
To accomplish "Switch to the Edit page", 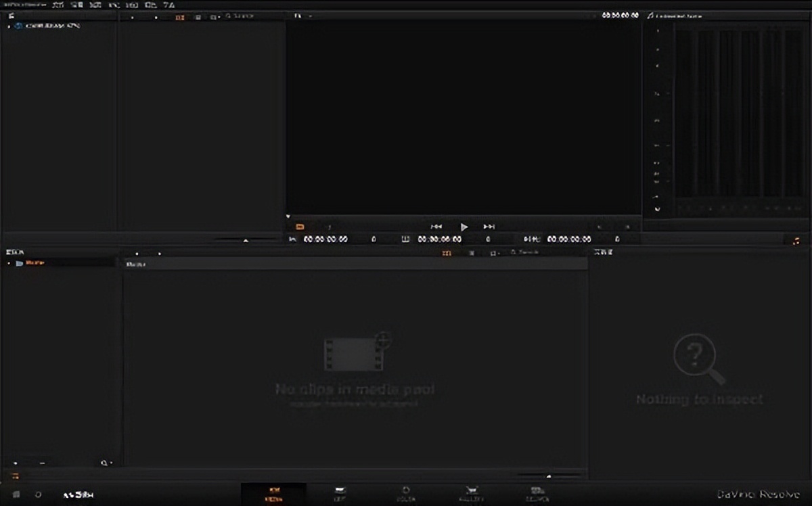I will pyautogui.click(x=340, y=493).
